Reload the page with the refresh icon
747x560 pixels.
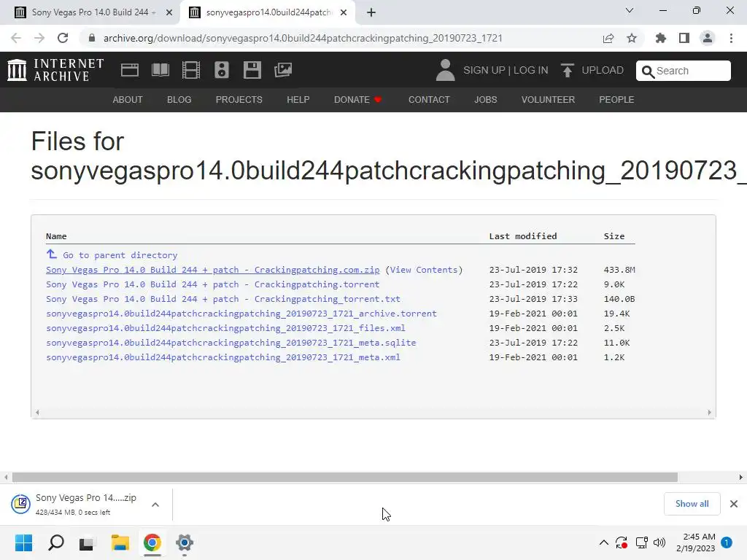[63, 38]
